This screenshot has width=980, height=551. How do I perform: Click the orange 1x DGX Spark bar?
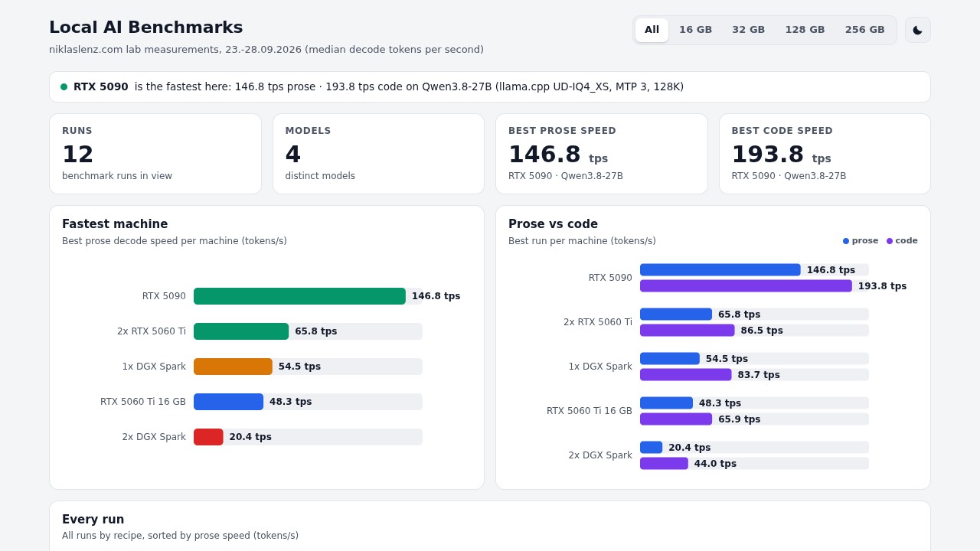[233, 367]
